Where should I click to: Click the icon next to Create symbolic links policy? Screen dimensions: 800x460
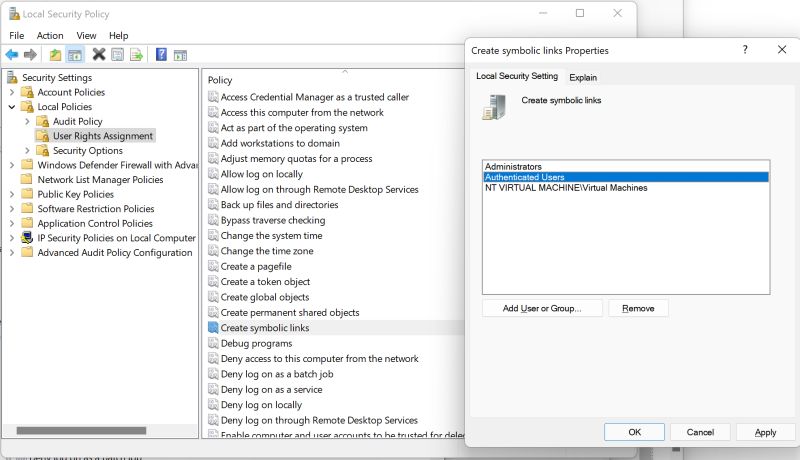(213, 328)
